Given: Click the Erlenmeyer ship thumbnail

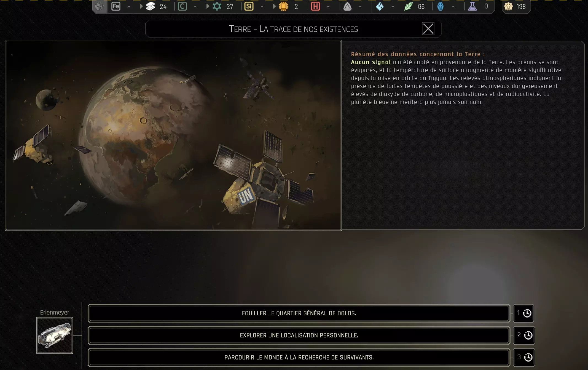Looking at the screenshot, I should 55,335.
